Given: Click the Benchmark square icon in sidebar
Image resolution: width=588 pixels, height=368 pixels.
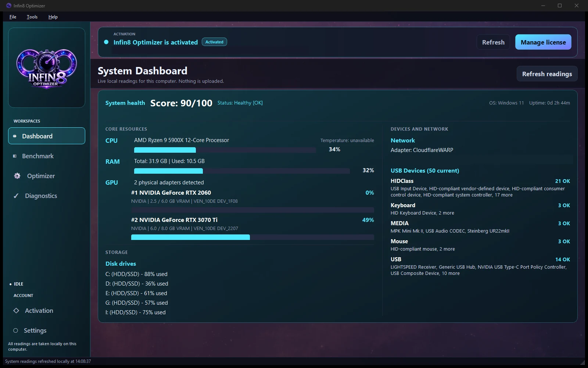Looking at the screenshot, I should (15, 156).
